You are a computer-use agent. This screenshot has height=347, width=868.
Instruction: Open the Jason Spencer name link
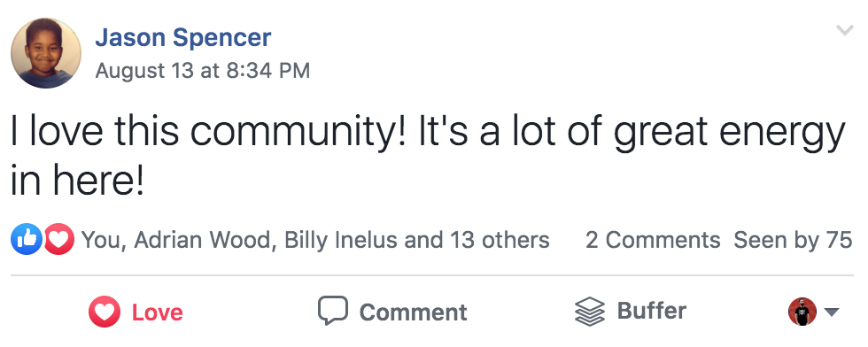tap(183, 38)
